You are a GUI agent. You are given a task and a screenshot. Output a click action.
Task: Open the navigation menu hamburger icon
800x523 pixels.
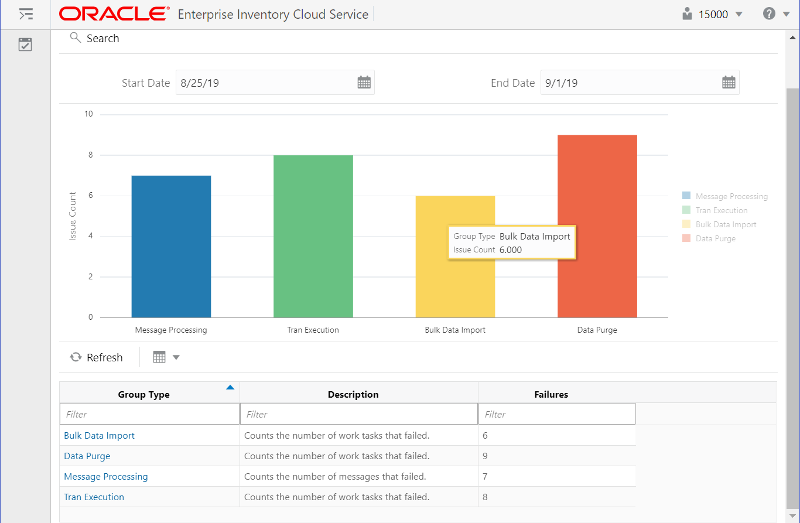[26, 14]
